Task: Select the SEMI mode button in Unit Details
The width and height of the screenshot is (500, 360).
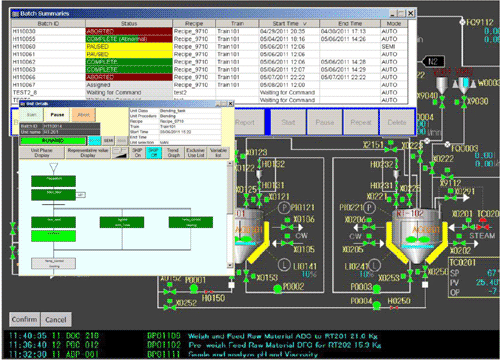Action: (108, 141)
